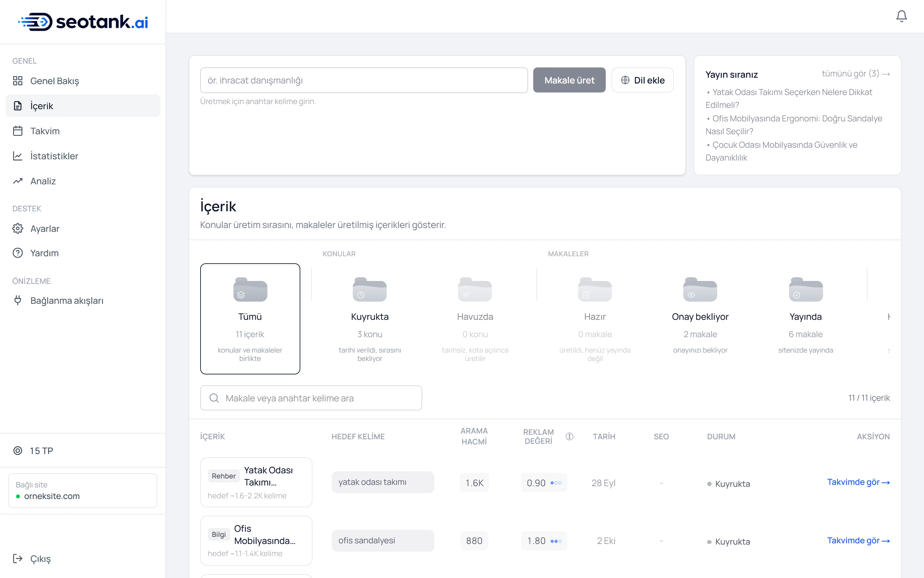Click the Yardım question mark icon
Viewport: 924px width, 578px height.
pos(18,253)
